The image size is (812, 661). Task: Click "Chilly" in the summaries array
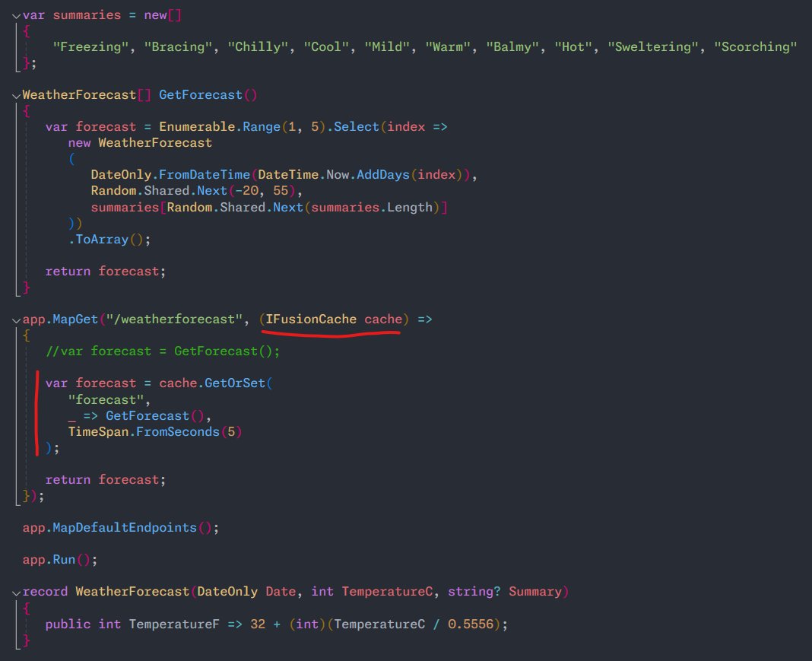pyautogui.click(x=258, y=47)
